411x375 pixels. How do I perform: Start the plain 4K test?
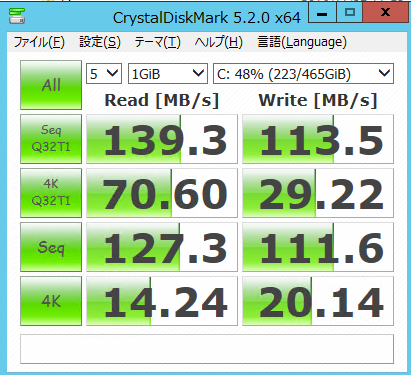(x=51, y=301)
